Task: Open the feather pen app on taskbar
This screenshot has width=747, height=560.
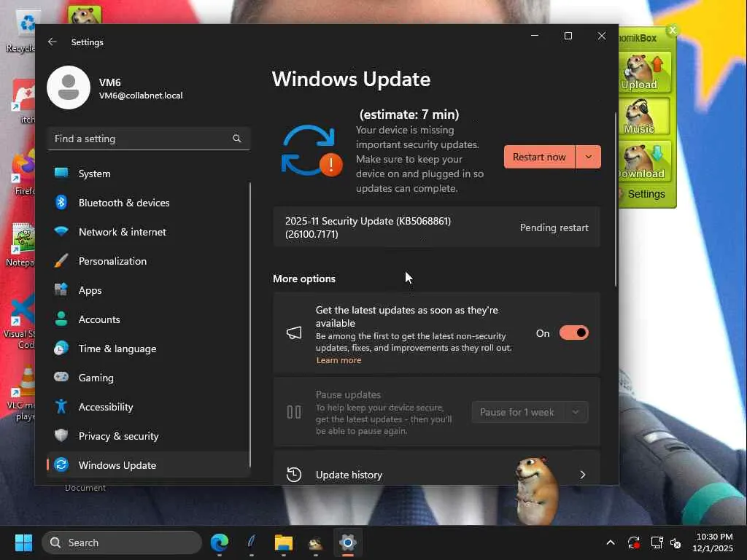Action: coord(252,542)
